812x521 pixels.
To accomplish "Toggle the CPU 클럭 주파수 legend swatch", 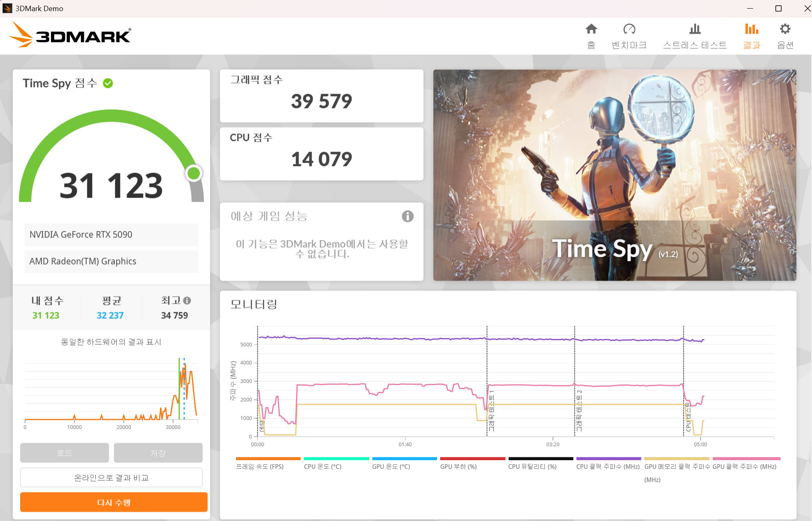I will tap(608, 459).
